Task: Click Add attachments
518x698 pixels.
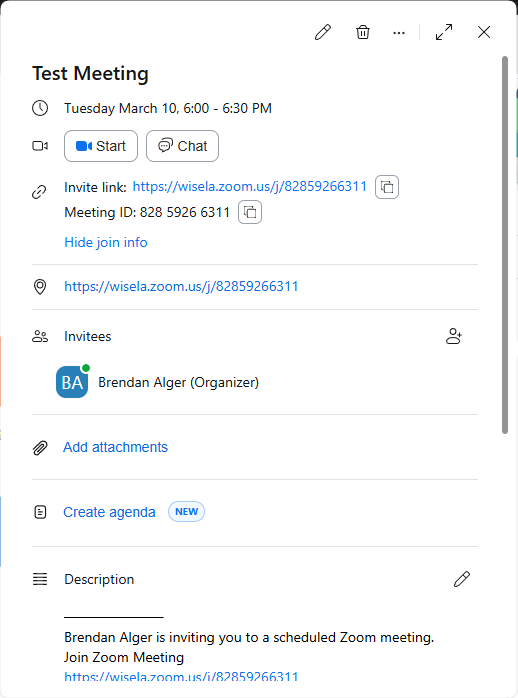Action: click(x=115, y=447)
